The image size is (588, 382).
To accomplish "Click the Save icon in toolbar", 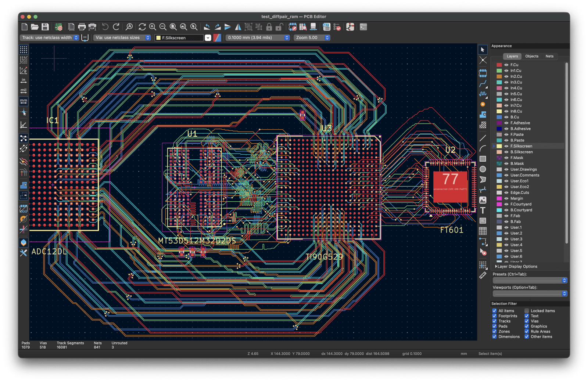I will 45,27.
